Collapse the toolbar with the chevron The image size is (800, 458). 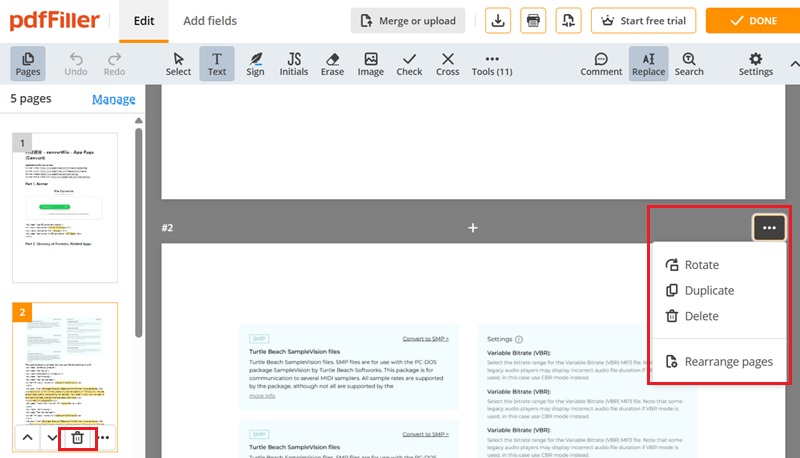click(794, 64)
